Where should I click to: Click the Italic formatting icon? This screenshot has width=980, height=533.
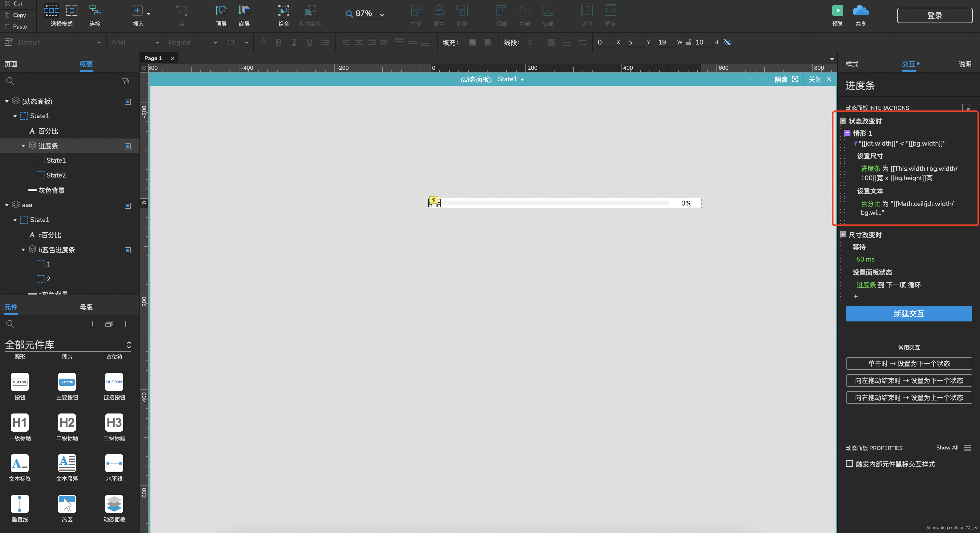tap(294, 42)
